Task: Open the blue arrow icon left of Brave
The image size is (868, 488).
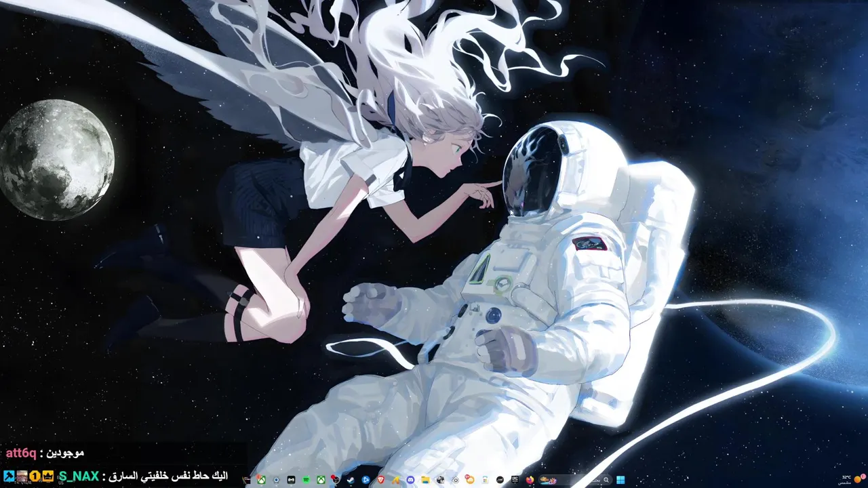Action: point(366,480)
